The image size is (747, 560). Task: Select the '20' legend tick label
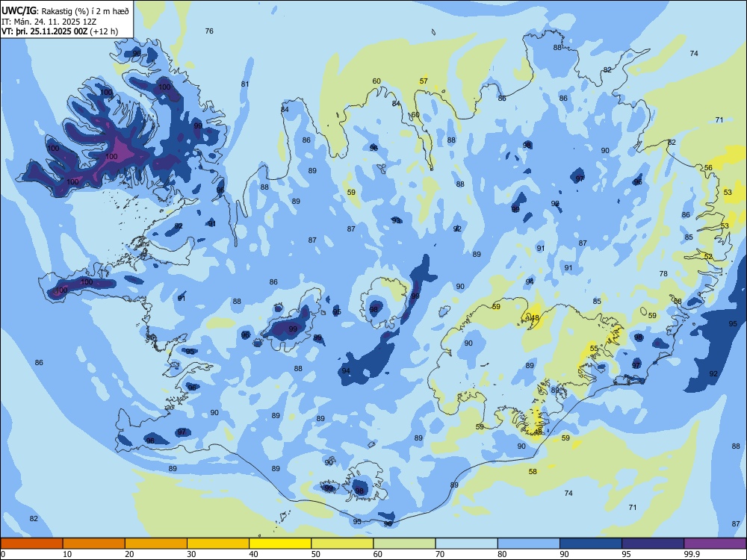pos(129,554)
